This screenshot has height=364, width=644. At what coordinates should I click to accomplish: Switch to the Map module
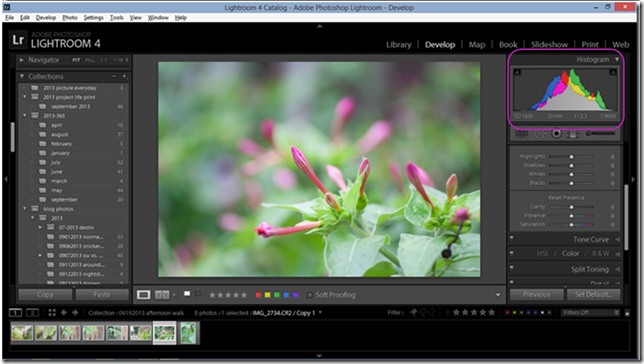click(477, 45)
